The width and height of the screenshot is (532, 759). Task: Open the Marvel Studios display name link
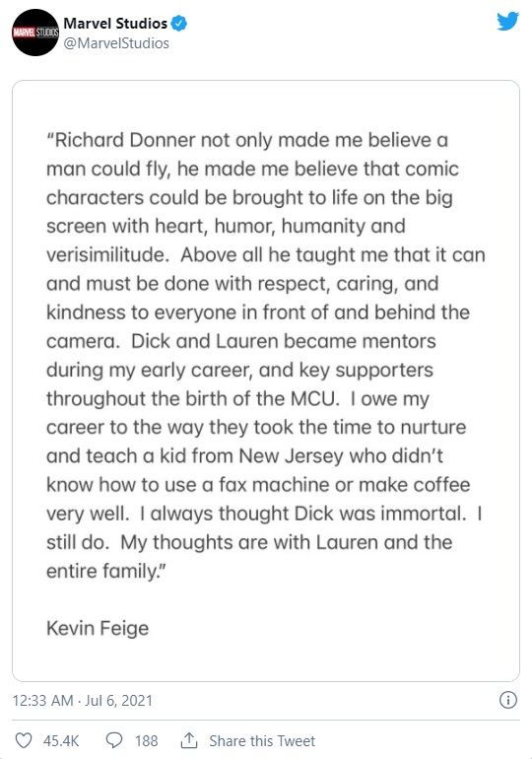click(x=115, y=24)
